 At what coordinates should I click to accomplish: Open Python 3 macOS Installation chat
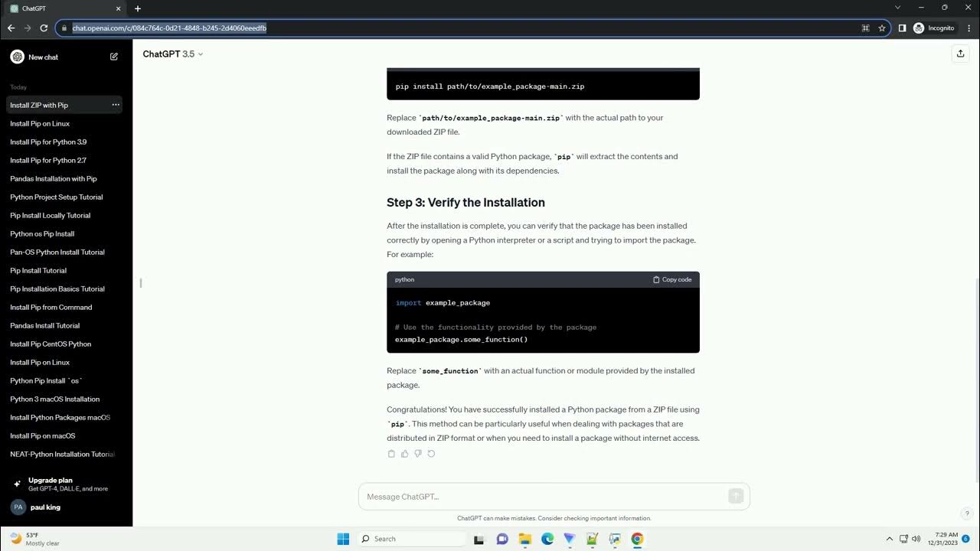[x=64, y=399]
